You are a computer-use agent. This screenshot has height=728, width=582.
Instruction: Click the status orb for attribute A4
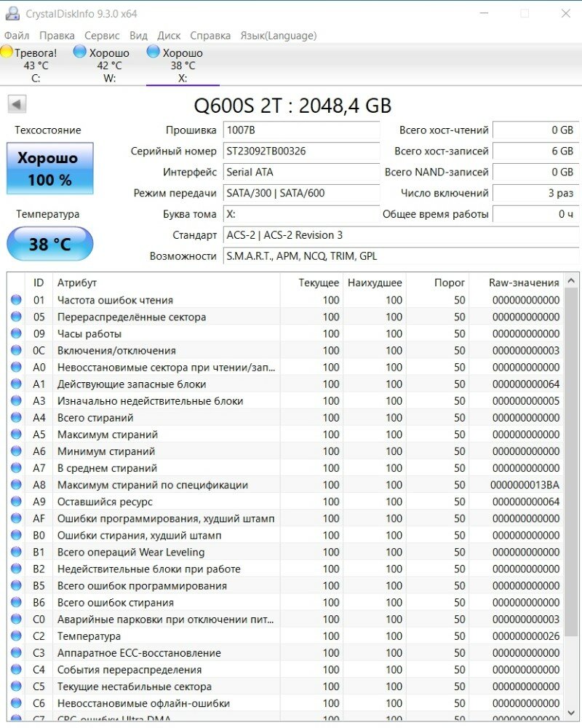16,417
